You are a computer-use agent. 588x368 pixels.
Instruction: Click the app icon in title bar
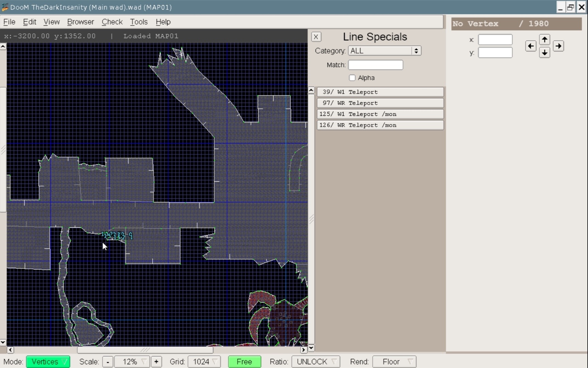pyautogui.click(x=5, y=7)
